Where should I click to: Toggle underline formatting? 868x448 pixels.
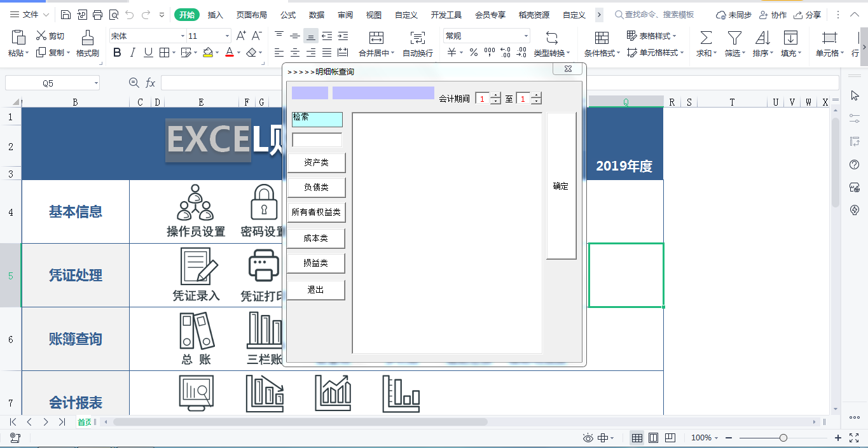(148, 53)
